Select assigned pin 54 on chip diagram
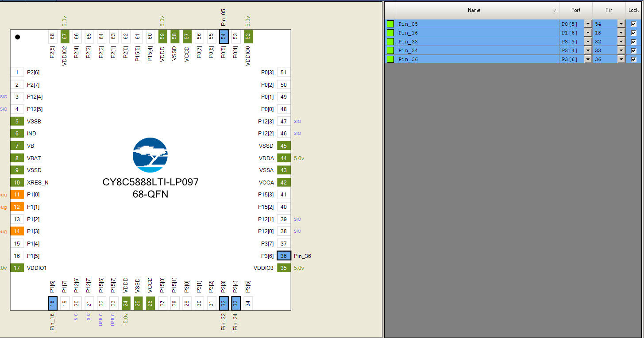The height and width of the screenshot is (338, 644). point(224,36)
